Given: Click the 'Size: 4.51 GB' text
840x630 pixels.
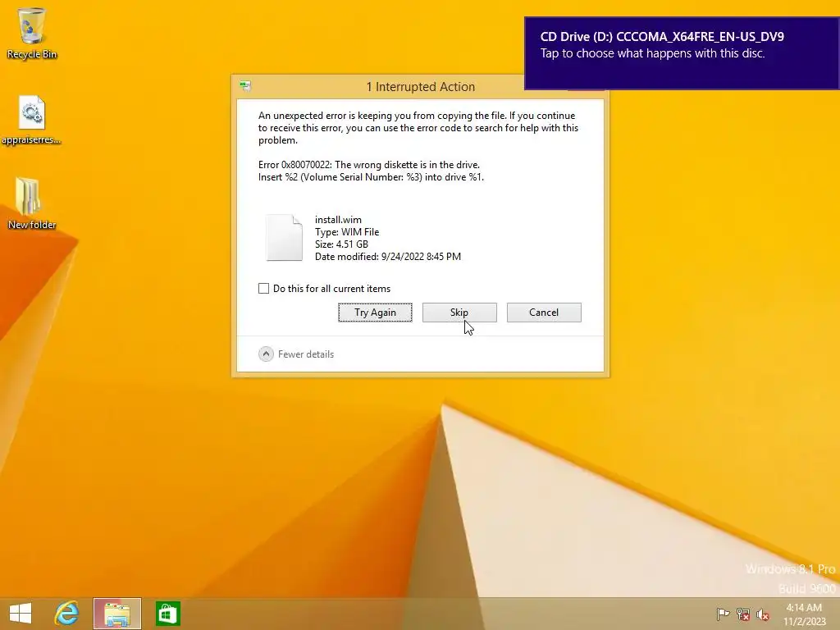Looking at the screenshot, I should 341,244.
